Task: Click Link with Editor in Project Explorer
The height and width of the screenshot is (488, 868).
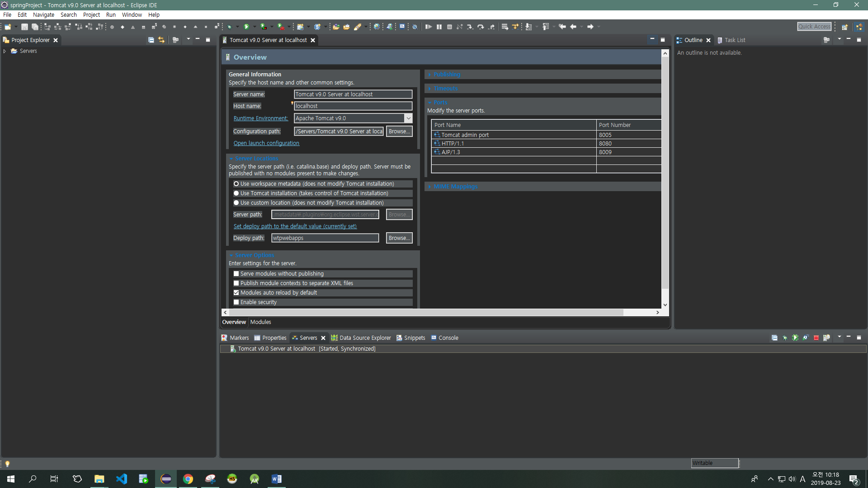Action: (161, 40)
